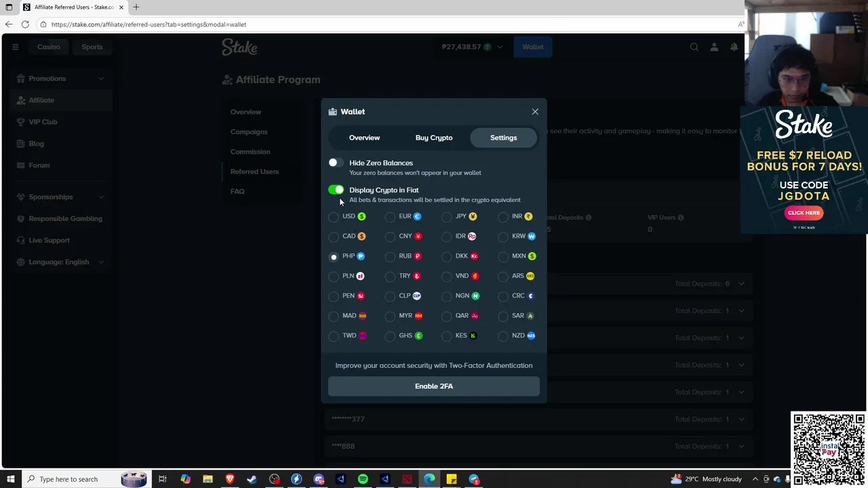
Task: Expand the Promotions sidebar menu
Action: (x=61, y=79)
